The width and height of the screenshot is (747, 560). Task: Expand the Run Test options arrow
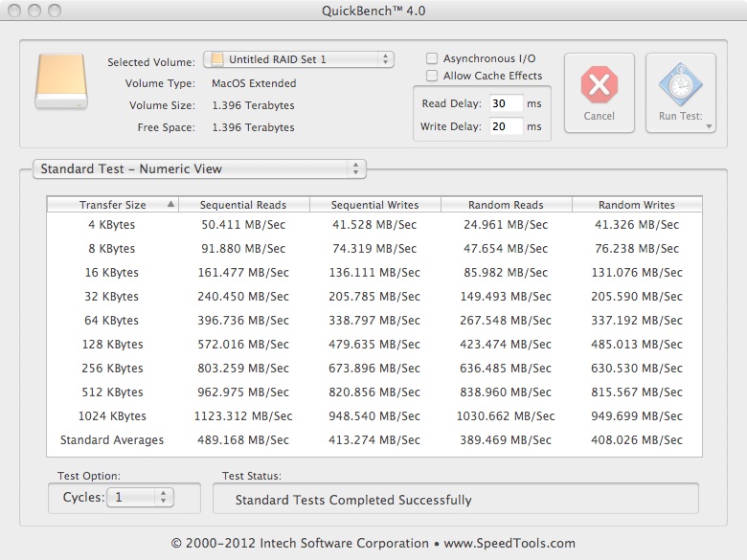click(x=709, y=126)
